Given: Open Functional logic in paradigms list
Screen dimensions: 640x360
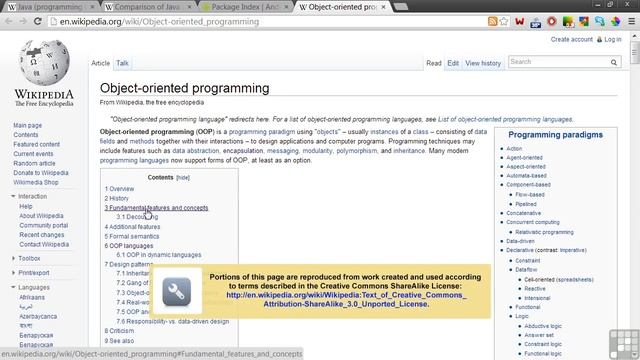Looking at the screenshot, I should [543, 354].
